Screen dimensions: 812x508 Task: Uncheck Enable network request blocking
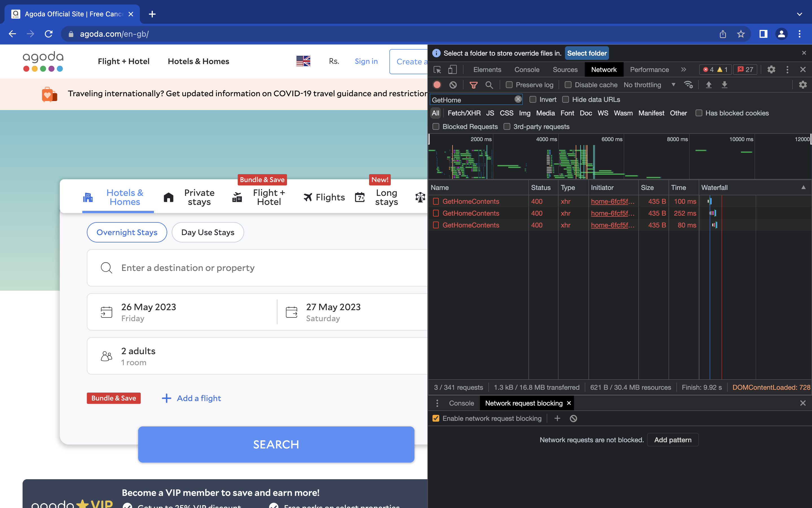coord(436,418)
